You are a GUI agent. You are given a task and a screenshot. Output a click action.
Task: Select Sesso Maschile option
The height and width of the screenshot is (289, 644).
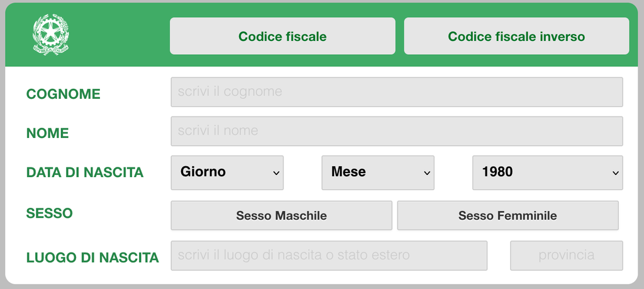coord(281,215)
